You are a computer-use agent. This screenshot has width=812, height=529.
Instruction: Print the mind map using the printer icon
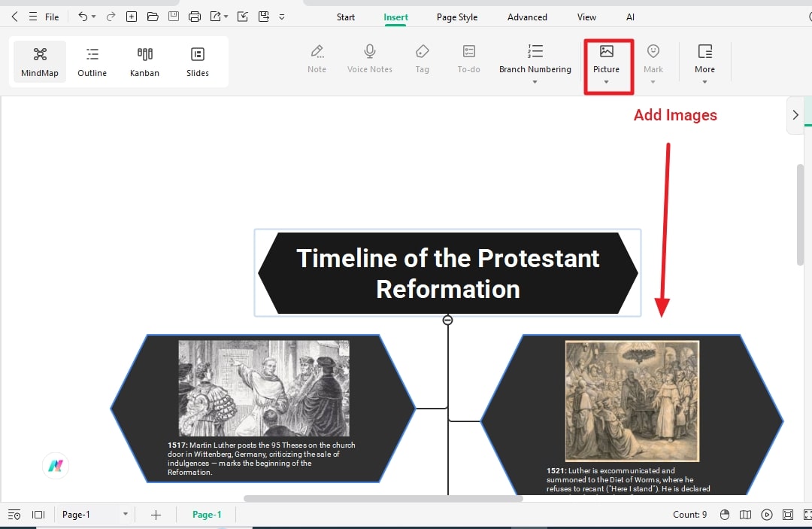[x=195, y=17]
